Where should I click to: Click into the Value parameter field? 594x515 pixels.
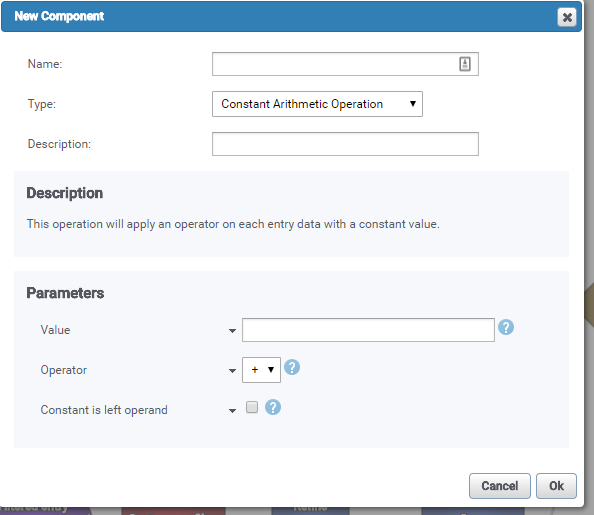368,330
